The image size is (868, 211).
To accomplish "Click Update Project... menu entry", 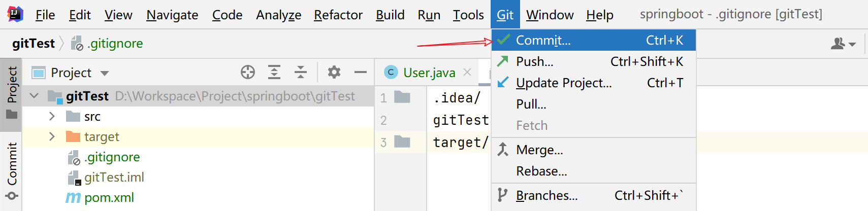I will pos(563,83).
